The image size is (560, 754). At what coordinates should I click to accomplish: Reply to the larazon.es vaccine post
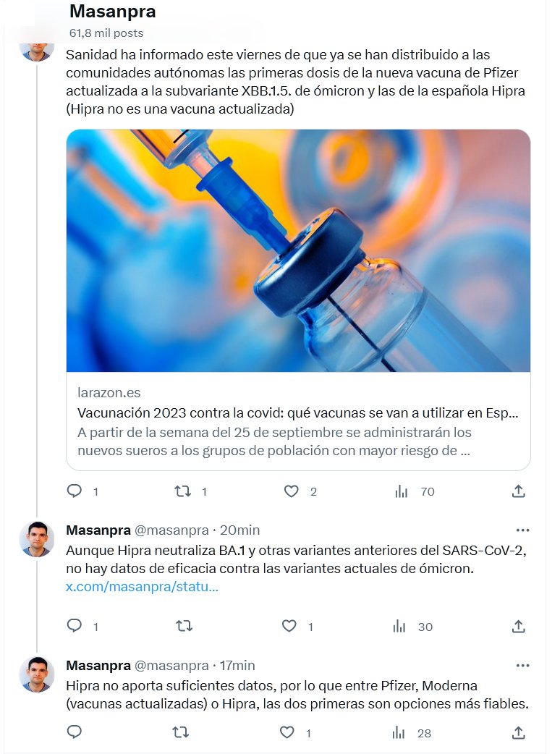[x=75, y=491]
